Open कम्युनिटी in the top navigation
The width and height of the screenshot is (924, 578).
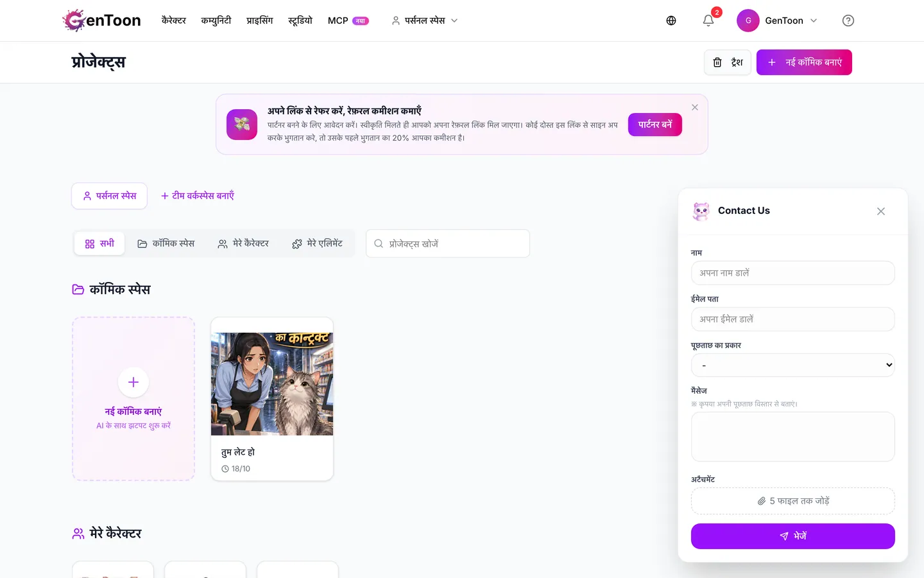click(216, 21)
